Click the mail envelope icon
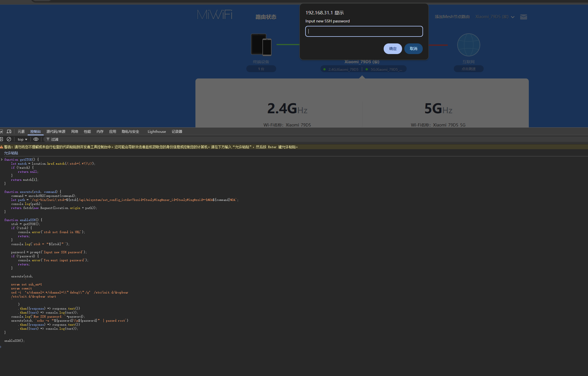Screen dimensions: 588x376 (x=523, y=17)
